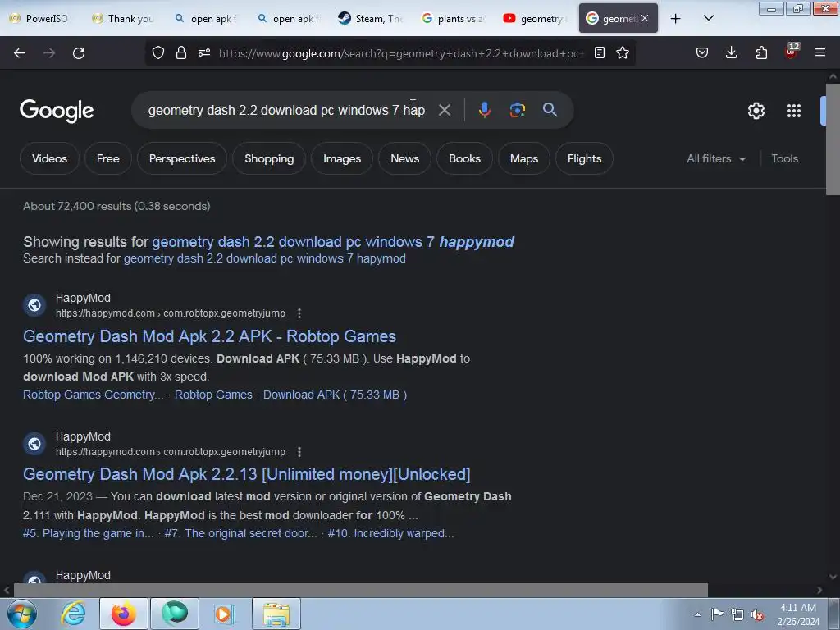The image size is (840, 630).
Task: Open the Windows Start button
Action: pyautogui.click(x=21, y=614)
